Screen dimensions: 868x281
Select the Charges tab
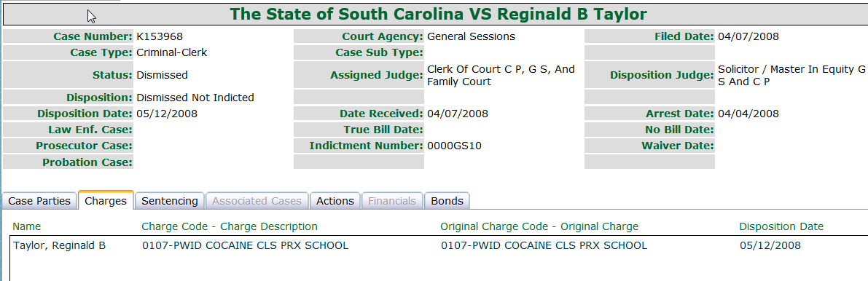106,201
